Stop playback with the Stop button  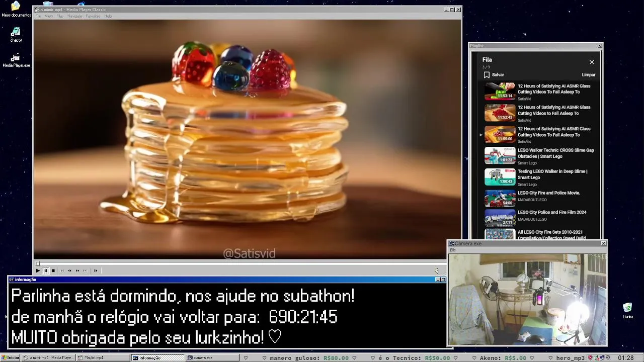pos(53,270)
